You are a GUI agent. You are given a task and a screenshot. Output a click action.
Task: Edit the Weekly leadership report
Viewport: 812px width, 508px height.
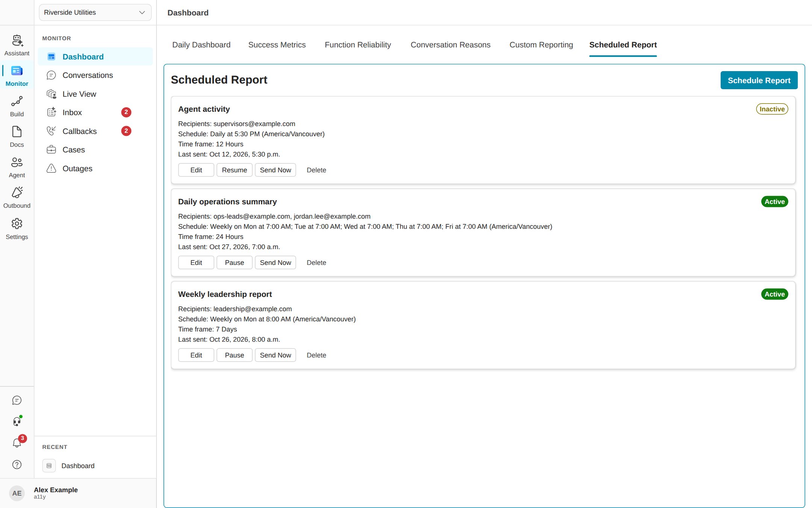click(196, 355)
